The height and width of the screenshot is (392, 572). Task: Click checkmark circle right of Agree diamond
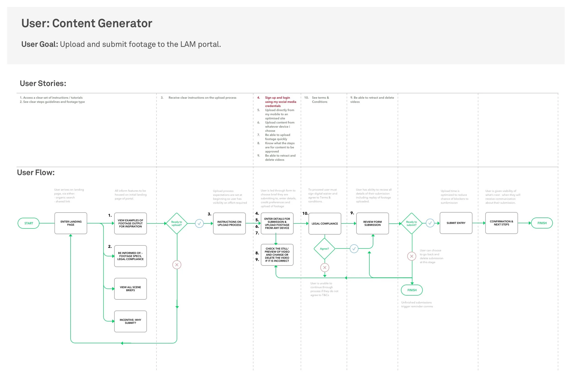coord(354,249)
